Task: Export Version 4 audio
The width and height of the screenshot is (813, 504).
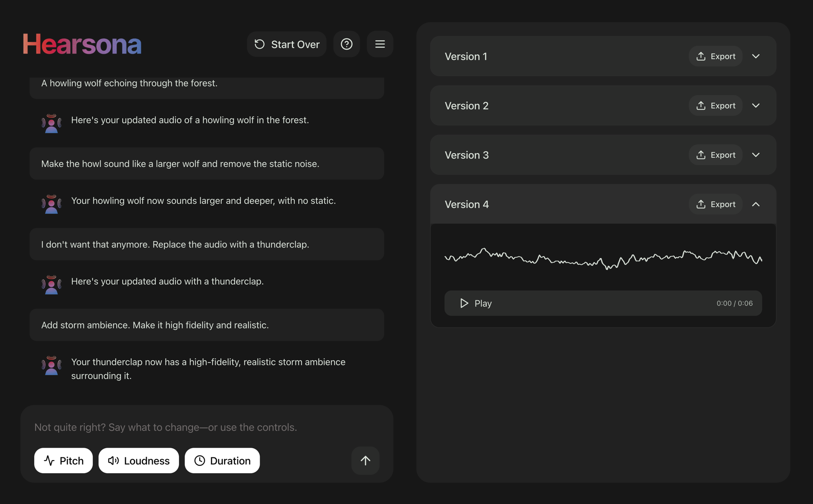Action: click(715, 204)
